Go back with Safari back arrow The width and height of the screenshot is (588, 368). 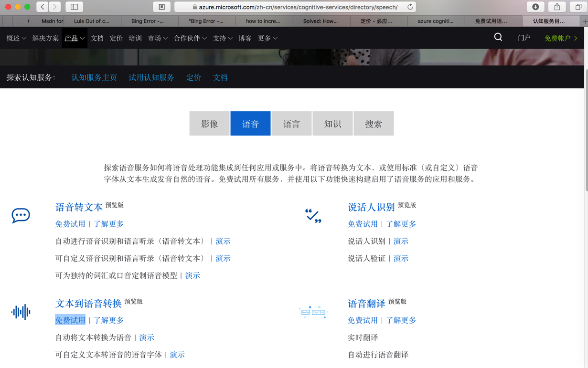coord(43,7)
